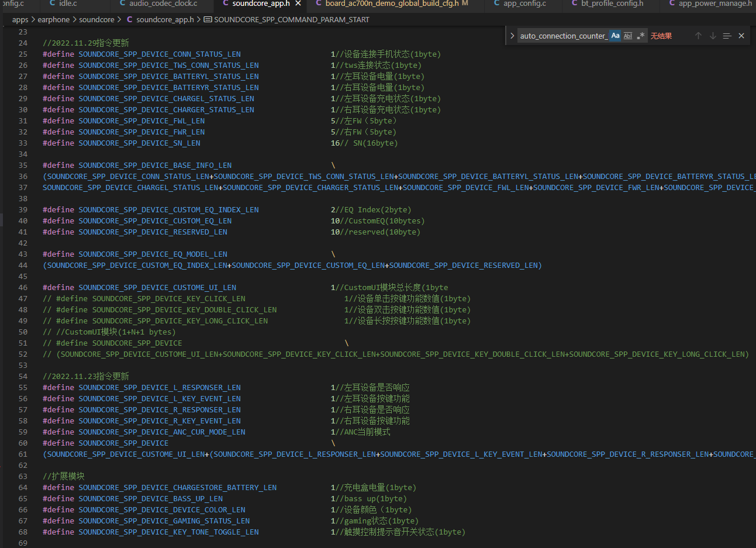The width and height of the screenshot is (756, 548).
Task: Close the find widget
Action: point(741,36)
